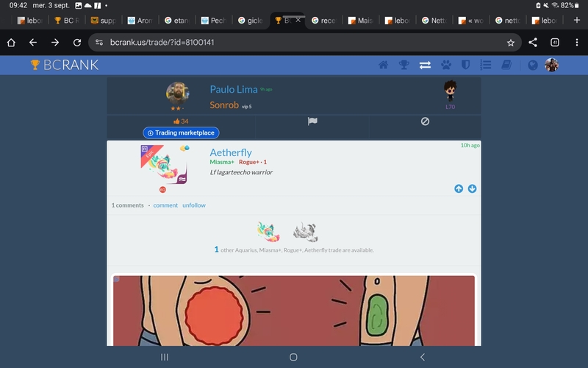The width and height of the screenshot is (588, 368).
Task: Switch to the Pech browser tab
Action: pos(214,21)
